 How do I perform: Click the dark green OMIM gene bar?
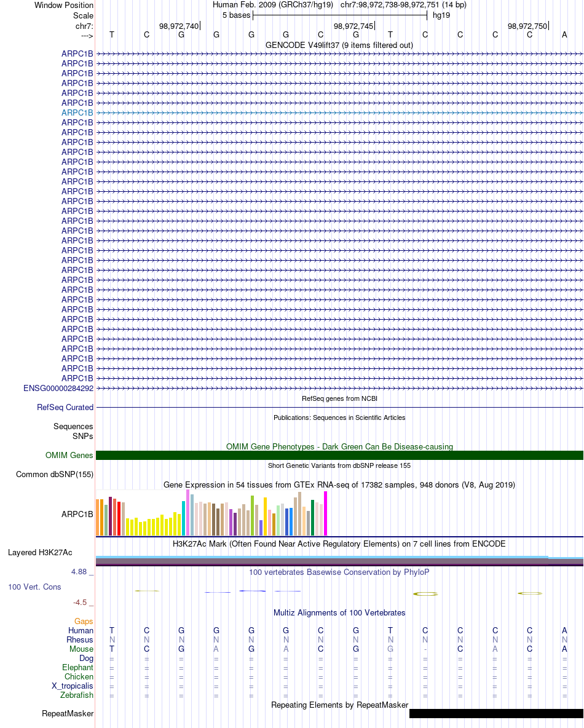[339, 456]
